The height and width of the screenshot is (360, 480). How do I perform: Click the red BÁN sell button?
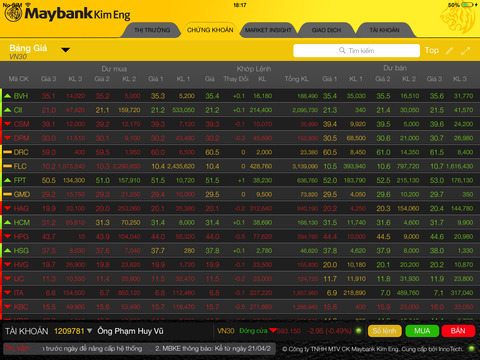[x=458, y=331]
